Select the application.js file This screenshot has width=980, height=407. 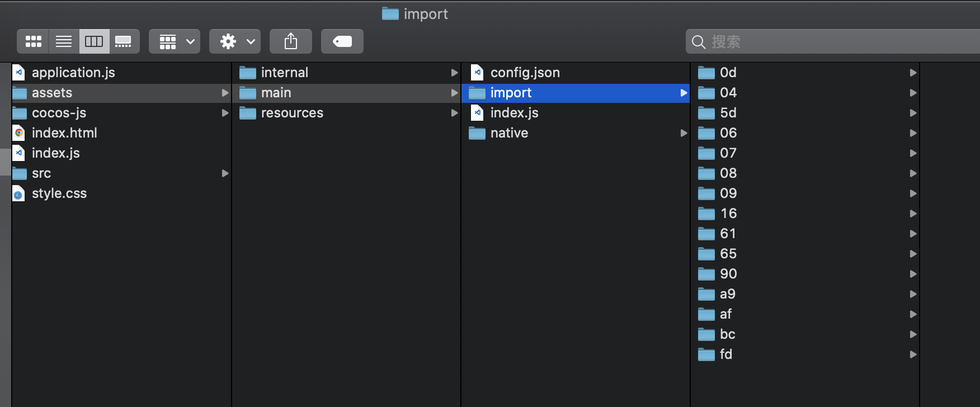(x=73, y=73)
